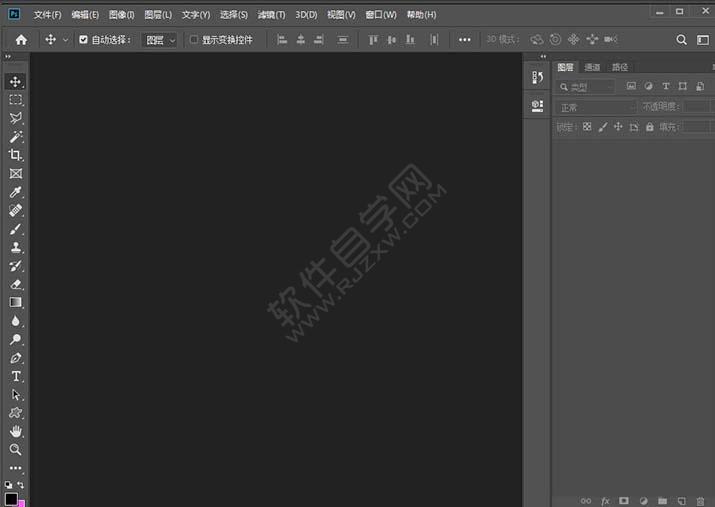This screenshot has width=715, height=507.
Task: Select the Polygonal Lasso tool
Action: click(x=16, y=118)
